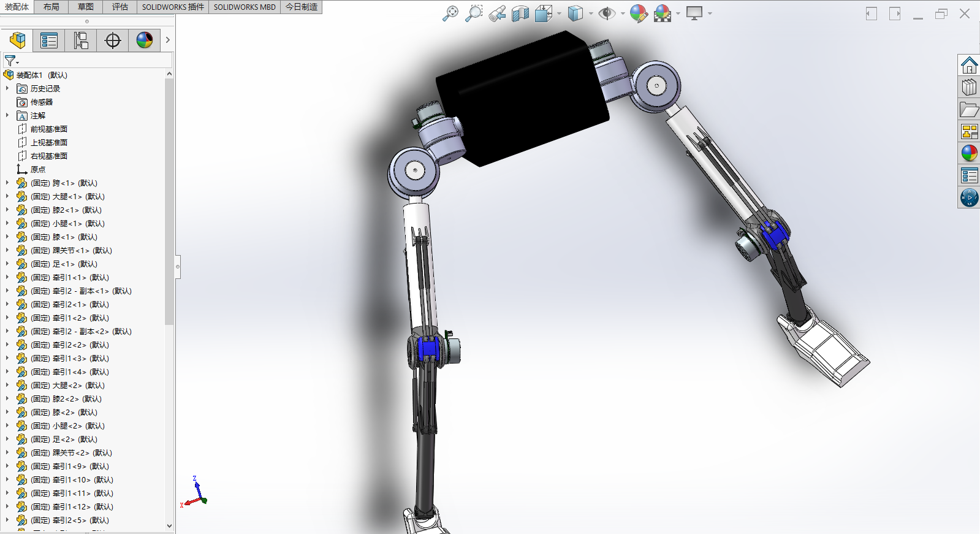Open the View Settings dropdown arrow
The width and height of the screenshot is (980, 534).
[710, 13]
